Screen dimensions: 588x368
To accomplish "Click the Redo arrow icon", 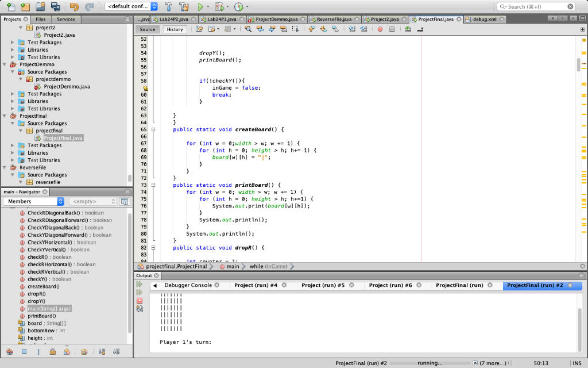I will click(x=89, y=6).
